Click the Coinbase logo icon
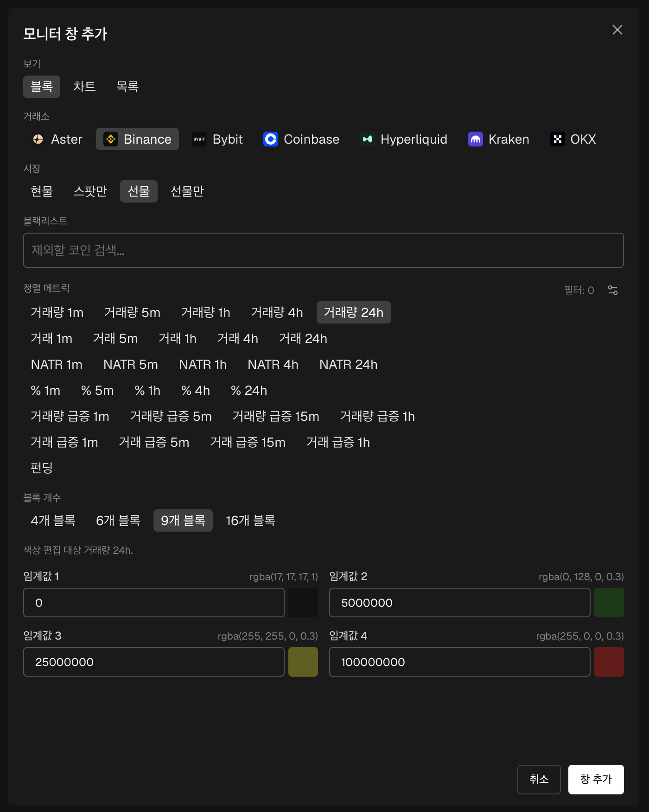Image resolution: width=649 pixels, height=812 pixels. point(271,139)
